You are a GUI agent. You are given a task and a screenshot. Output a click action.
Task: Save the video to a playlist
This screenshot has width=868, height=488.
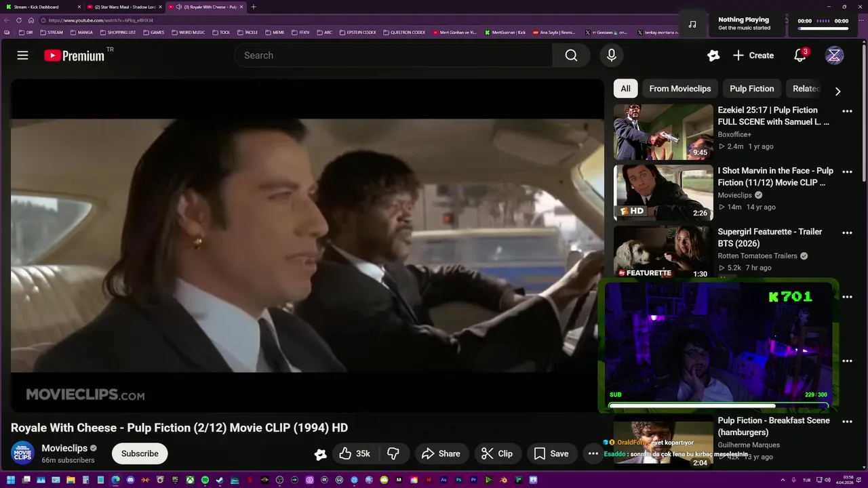pos(551,453)
